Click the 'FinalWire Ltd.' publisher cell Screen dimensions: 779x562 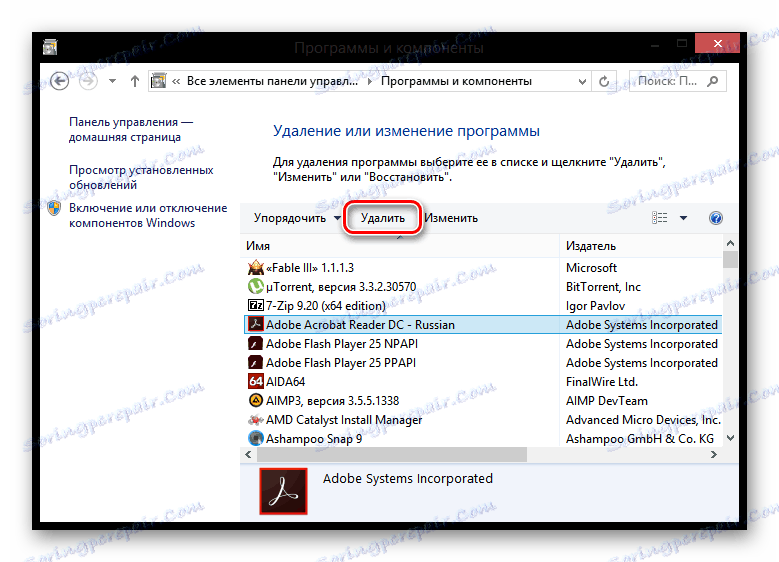pos(602,382)
